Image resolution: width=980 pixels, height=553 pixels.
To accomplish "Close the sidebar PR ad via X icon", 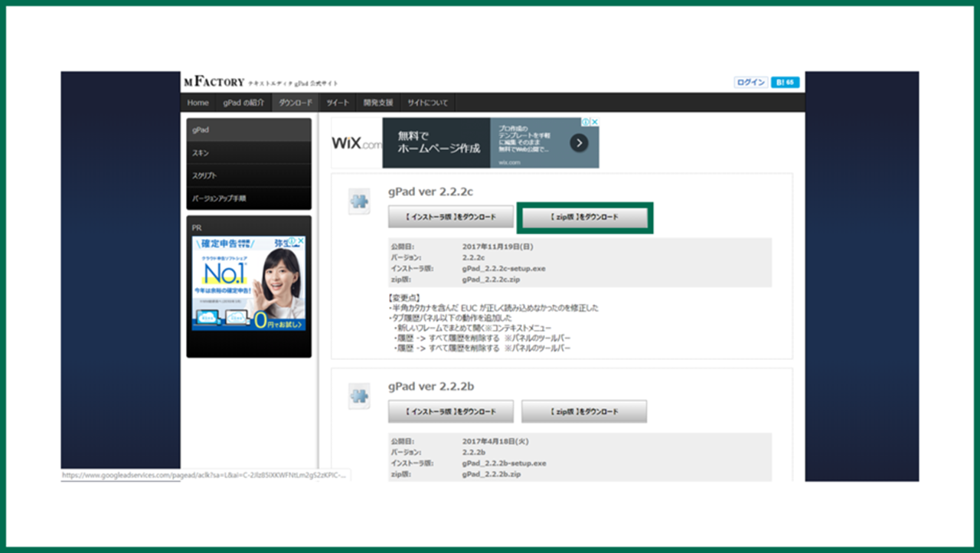I will 301,241.
